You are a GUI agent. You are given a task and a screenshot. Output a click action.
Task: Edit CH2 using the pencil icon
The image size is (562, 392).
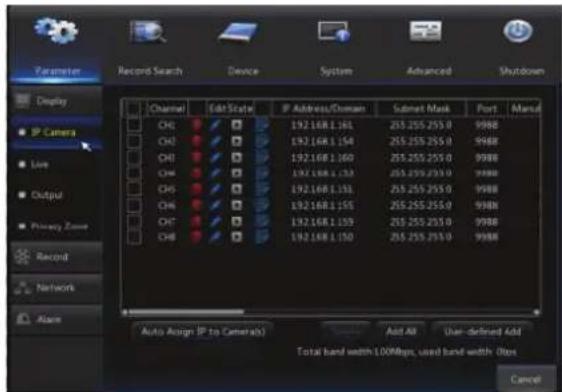click(215, 141)
